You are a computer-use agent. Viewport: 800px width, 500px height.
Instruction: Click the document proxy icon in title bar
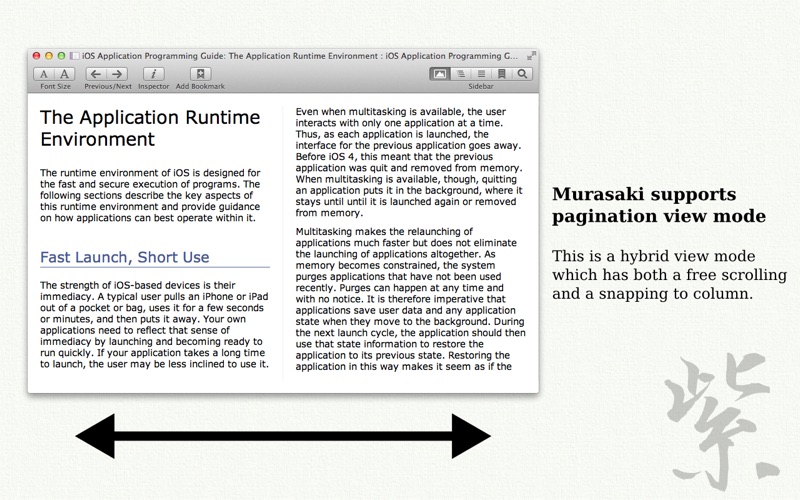point(76,56)
